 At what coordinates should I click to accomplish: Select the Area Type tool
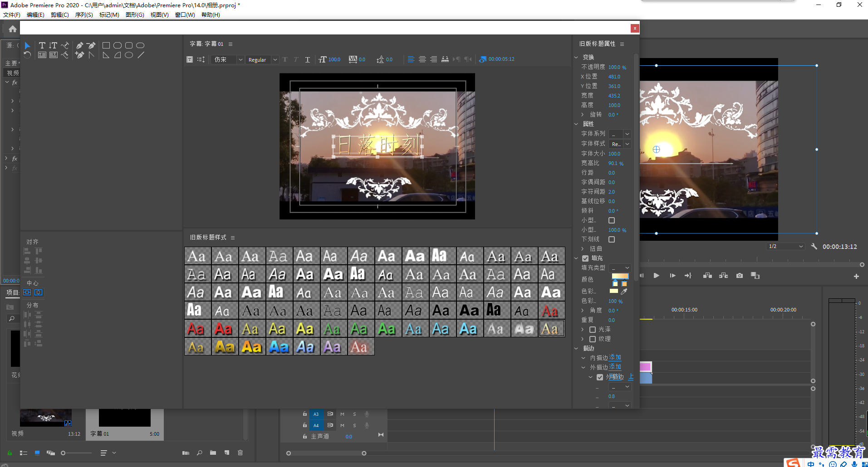[42, 55]
